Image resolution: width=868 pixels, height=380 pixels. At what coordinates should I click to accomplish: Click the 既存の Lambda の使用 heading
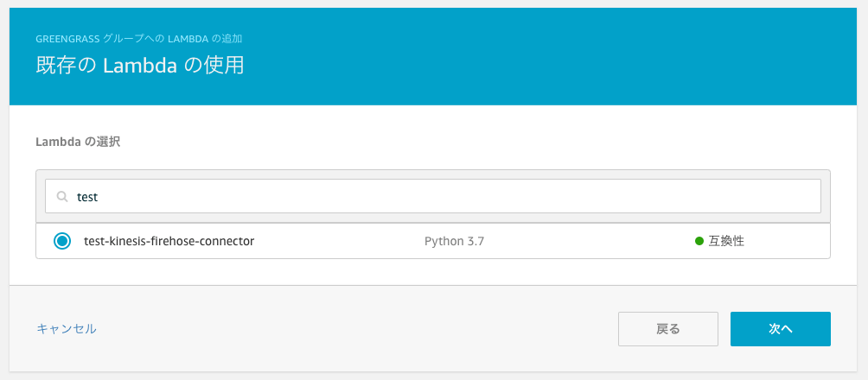coord(140,66)
